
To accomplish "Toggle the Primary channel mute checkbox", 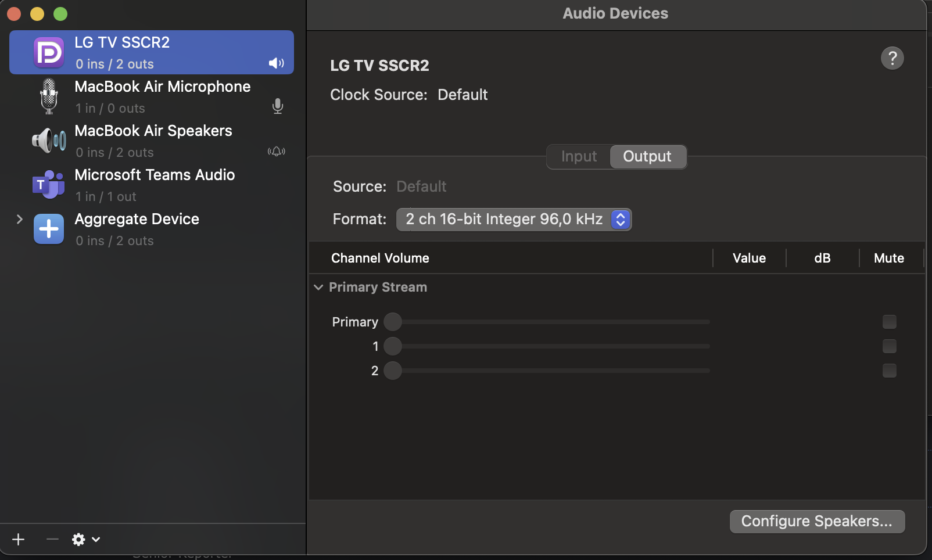I will point(889,322).
